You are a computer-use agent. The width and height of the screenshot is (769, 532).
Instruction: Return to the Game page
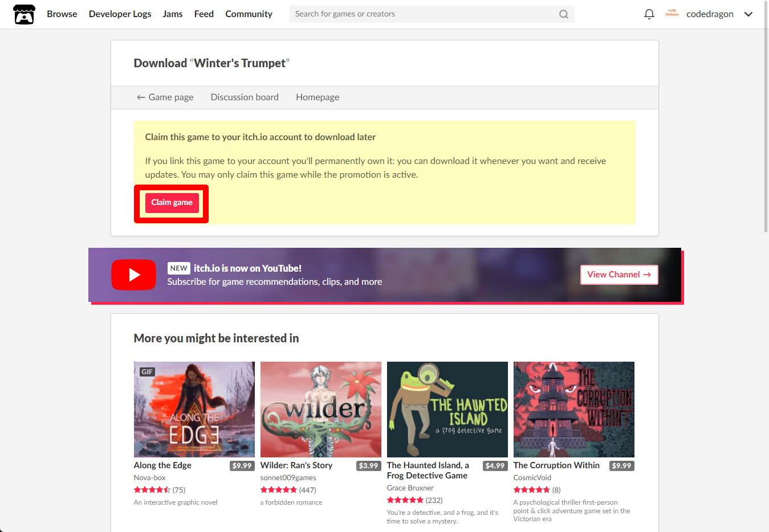pos(165,97)
